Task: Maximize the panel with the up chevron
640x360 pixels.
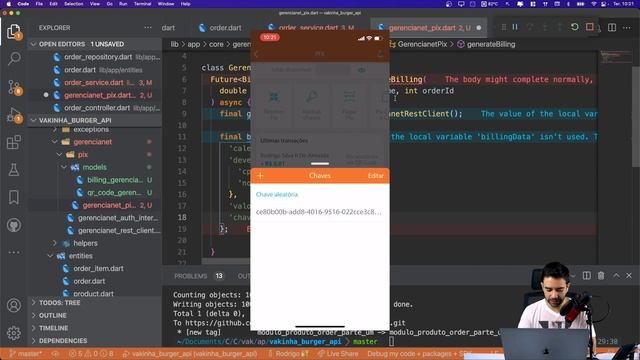Action: (x=616, y=276)
